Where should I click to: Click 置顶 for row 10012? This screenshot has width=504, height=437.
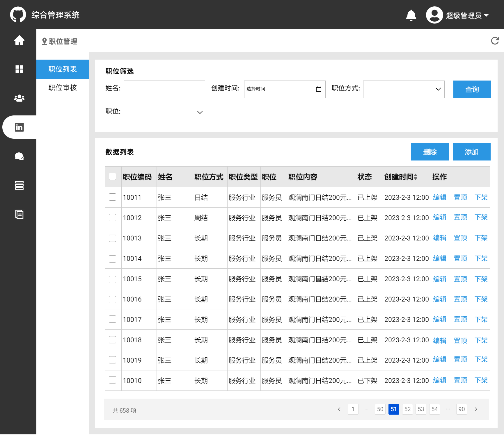(x=460, y=217)
